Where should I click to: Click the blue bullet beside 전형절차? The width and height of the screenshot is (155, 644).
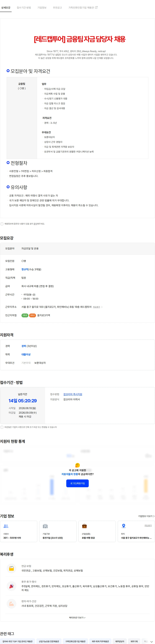click(8, 163)
